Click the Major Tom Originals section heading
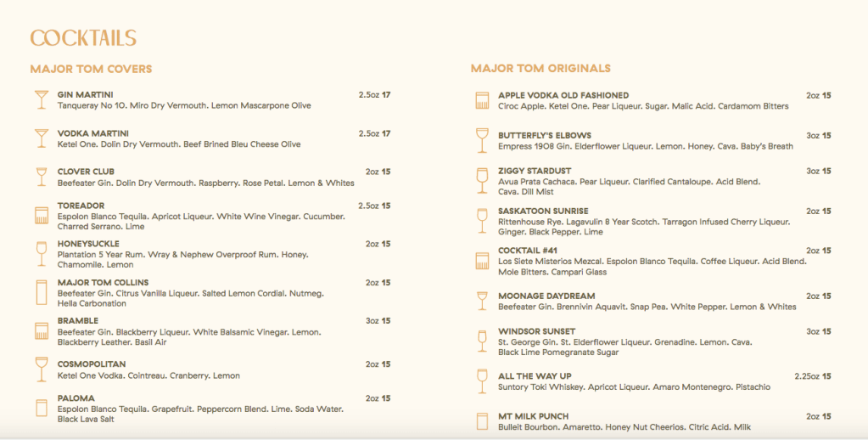This screenshot has height=440, width=868. [x=540, y=68]
